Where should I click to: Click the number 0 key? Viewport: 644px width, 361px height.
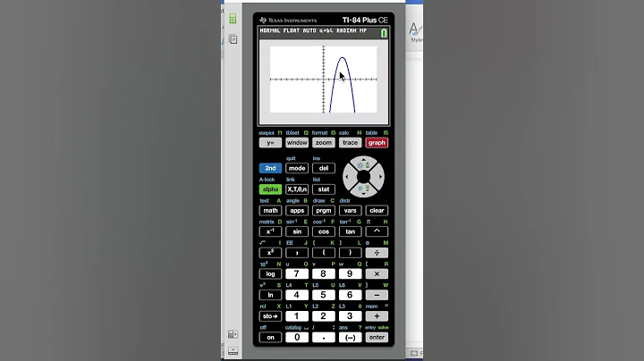(x=297, y=338)
